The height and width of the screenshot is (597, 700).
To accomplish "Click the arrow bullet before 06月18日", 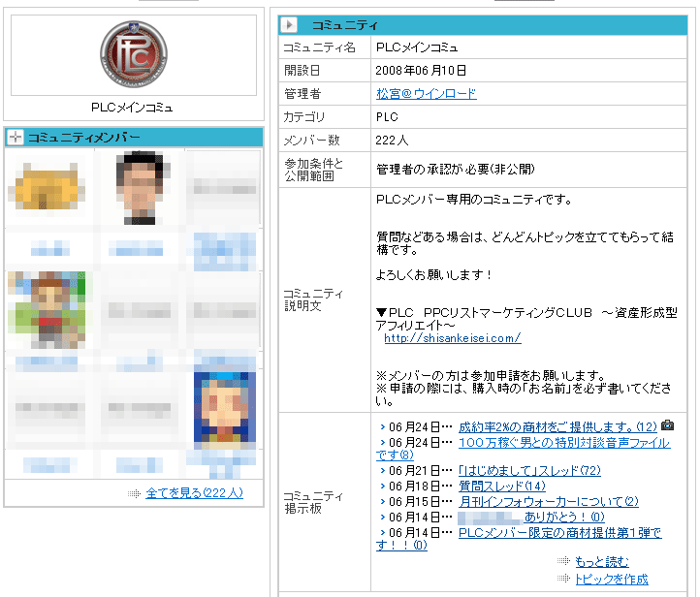I will pos(382,486).
